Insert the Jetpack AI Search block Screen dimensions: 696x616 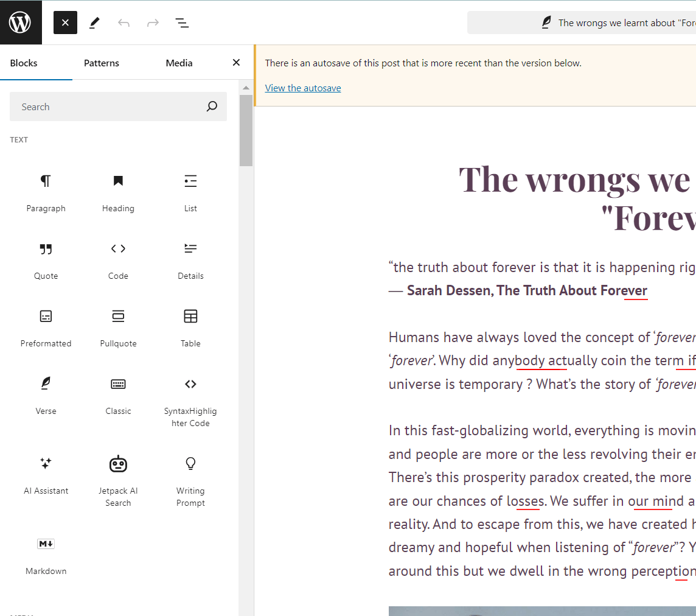point(118,480)
